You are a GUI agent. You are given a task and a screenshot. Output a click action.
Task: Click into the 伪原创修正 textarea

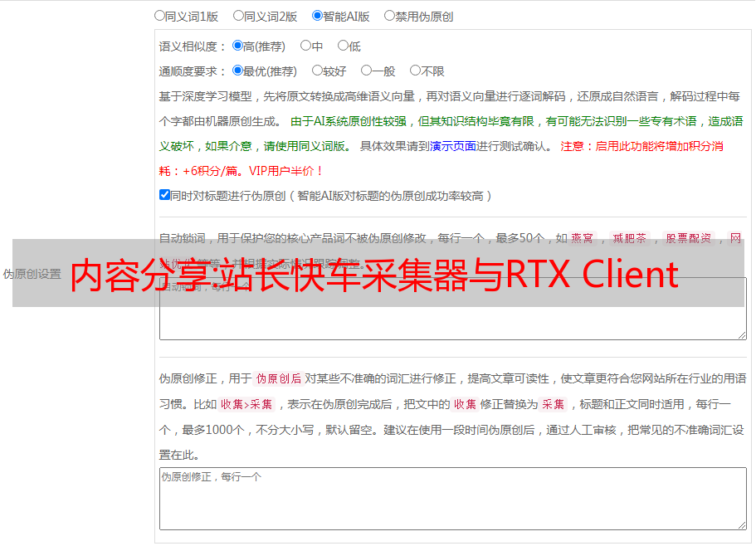click(x=453, y=499)
